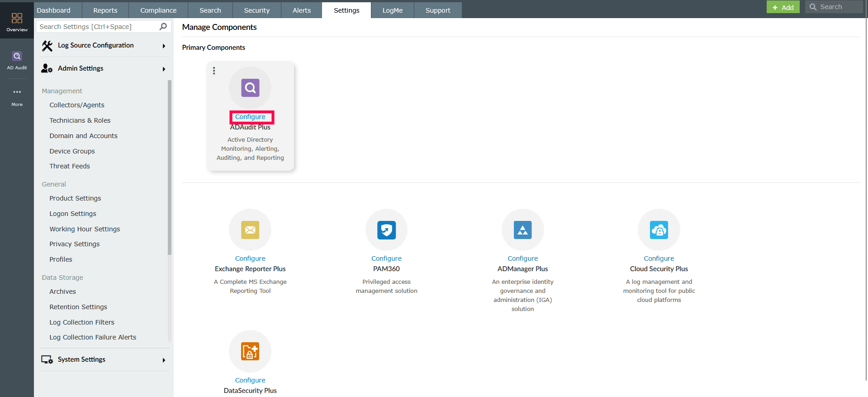868x397 pixels.
Task: Click the Log Source Configuration tools icon
Action: pyautogui.click(x=47, y=46)
